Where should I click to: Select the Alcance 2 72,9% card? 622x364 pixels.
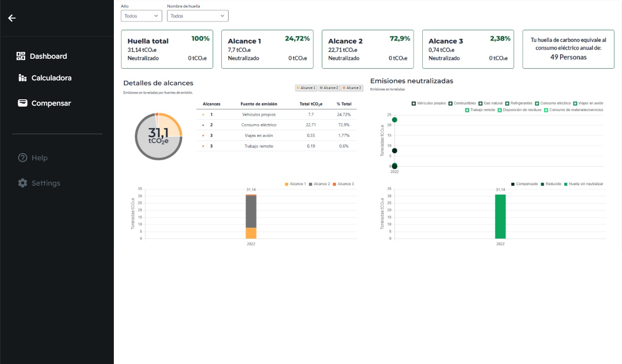[368, 49]
